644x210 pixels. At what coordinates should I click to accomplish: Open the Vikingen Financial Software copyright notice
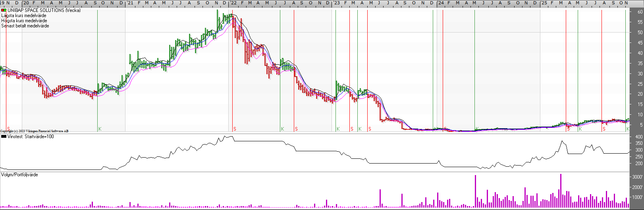[35, 131]
